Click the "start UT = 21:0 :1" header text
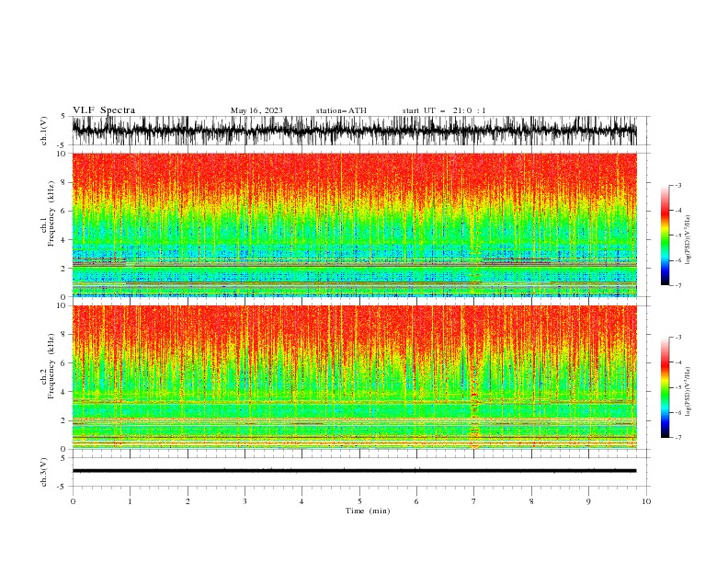The image size is (728, 563). coord(444,110)
